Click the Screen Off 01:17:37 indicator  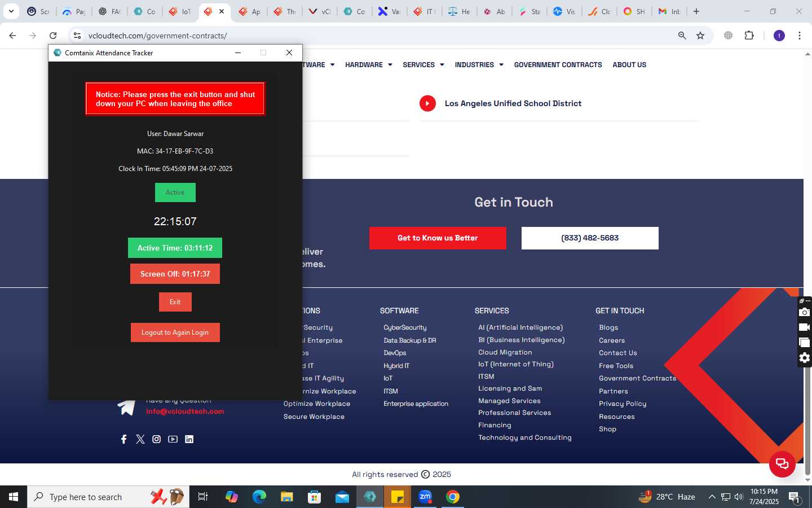[175, 274]
